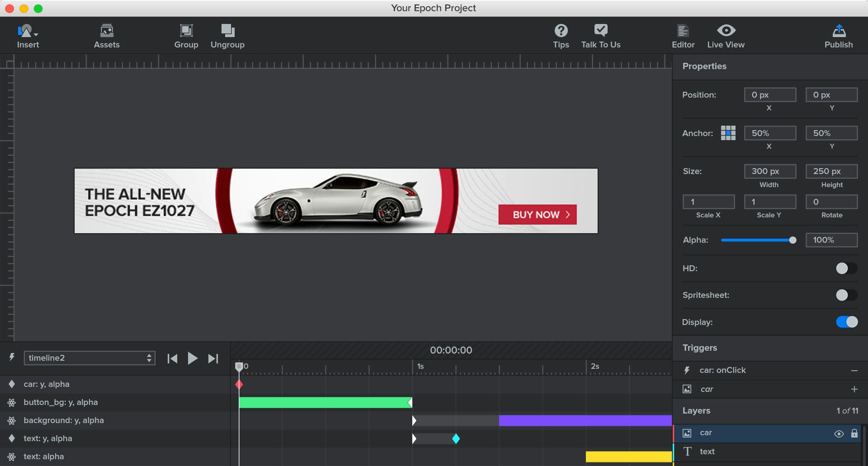Click the diamond icon for car: y, alpha
This screenshot has width=868, height=466.
click(12, 384)
